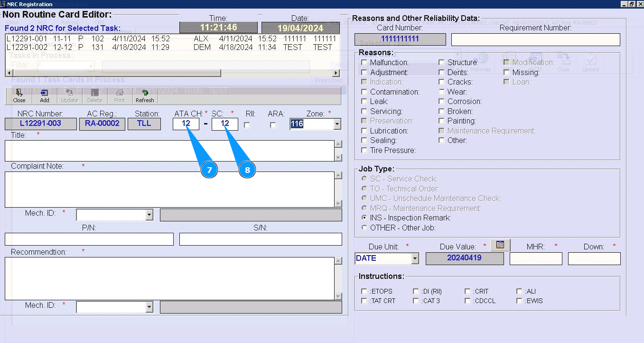Mark the Dents reason checkbox
The image size is (644, 343).
(441, 72)
